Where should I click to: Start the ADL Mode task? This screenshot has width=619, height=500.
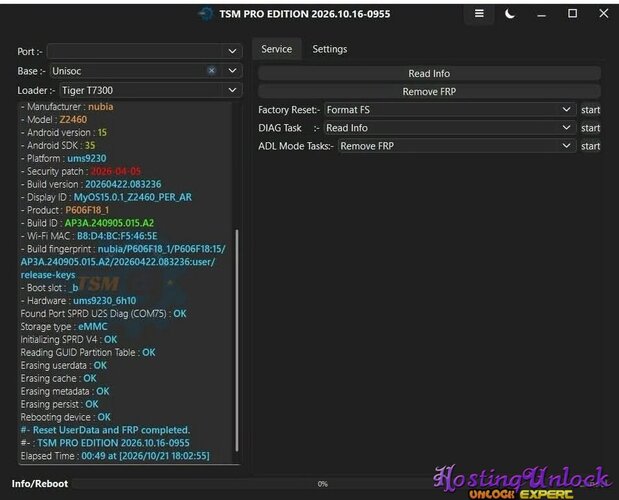(x=590, y=146)
